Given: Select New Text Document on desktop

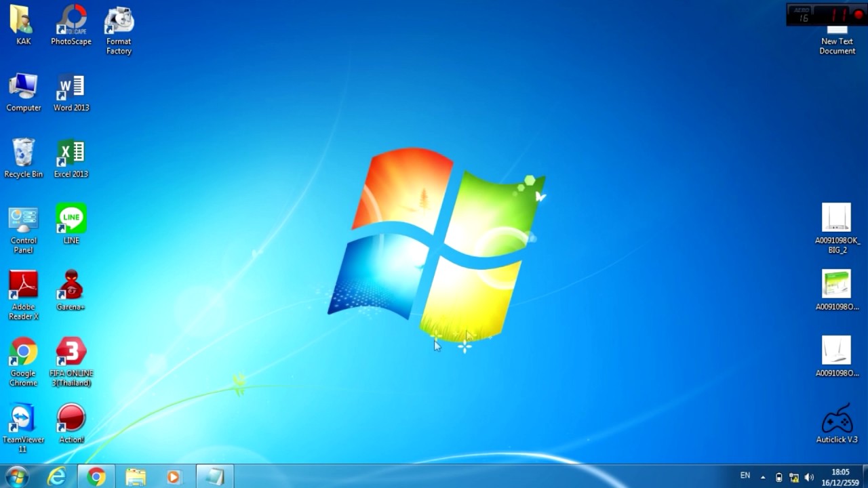Looking at the screenshot, I should point(837,41).
